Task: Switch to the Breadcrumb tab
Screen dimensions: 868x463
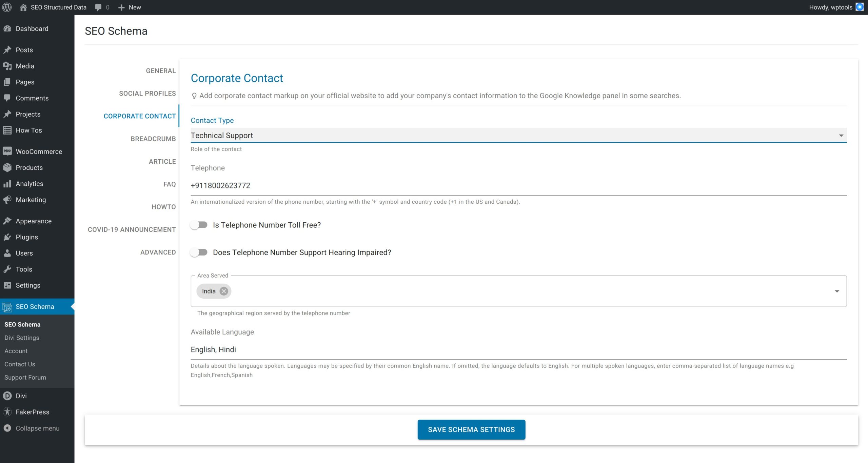Action: (153, 139)
